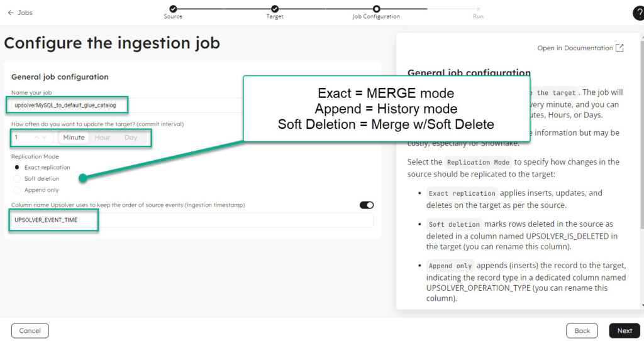Click 'Replication Mode' code text in documentation
This screenshot has width=644, height=341.
coord(478,162)
